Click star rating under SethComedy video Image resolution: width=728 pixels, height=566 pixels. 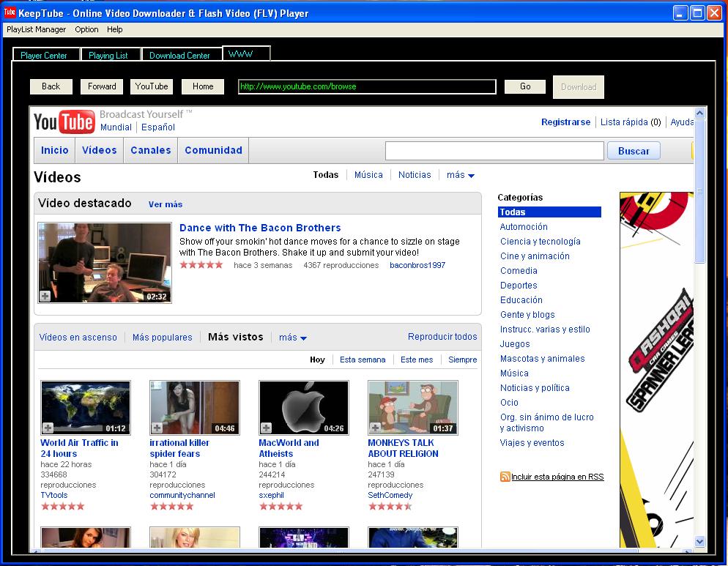pyautogui.click(x=390, y=506)
